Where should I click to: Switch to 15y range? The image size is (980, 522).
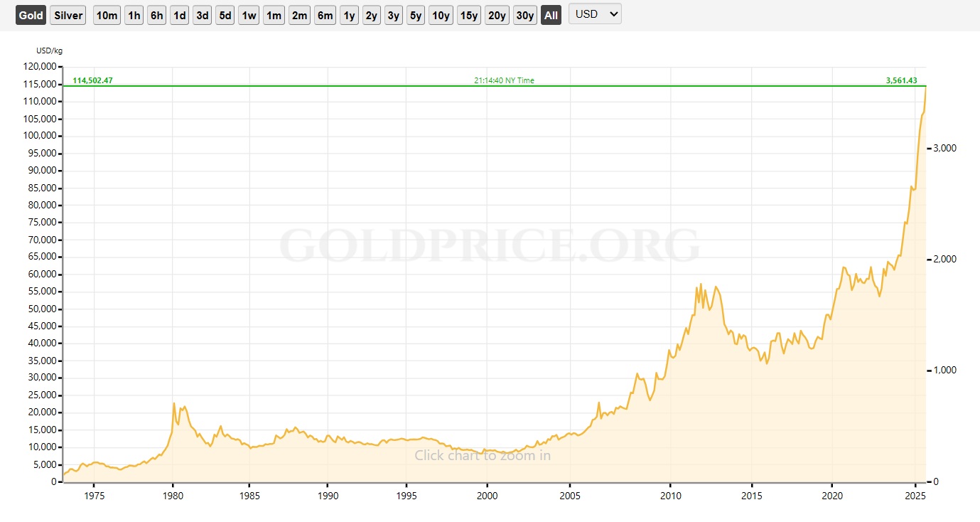(x=469, y=15)
